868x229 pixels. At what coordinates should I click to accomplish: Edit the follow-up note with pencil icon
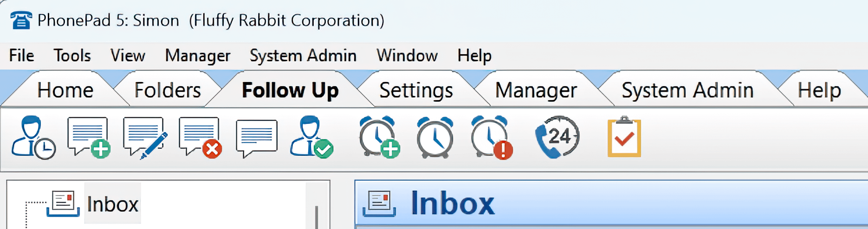(145, 138)
